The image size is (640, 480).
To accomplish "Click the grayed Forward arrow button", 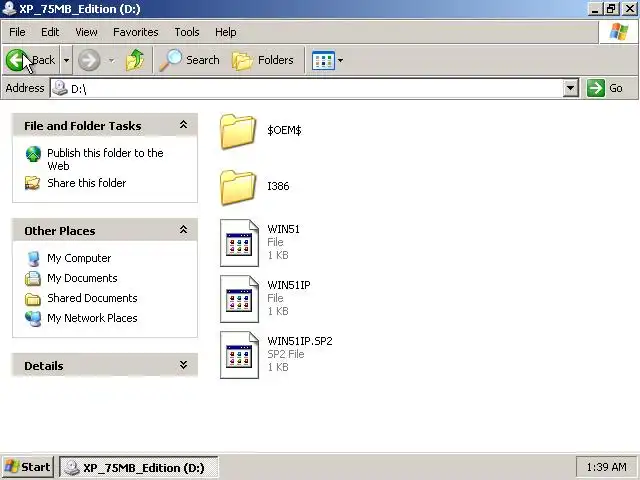I will (89, 60).
